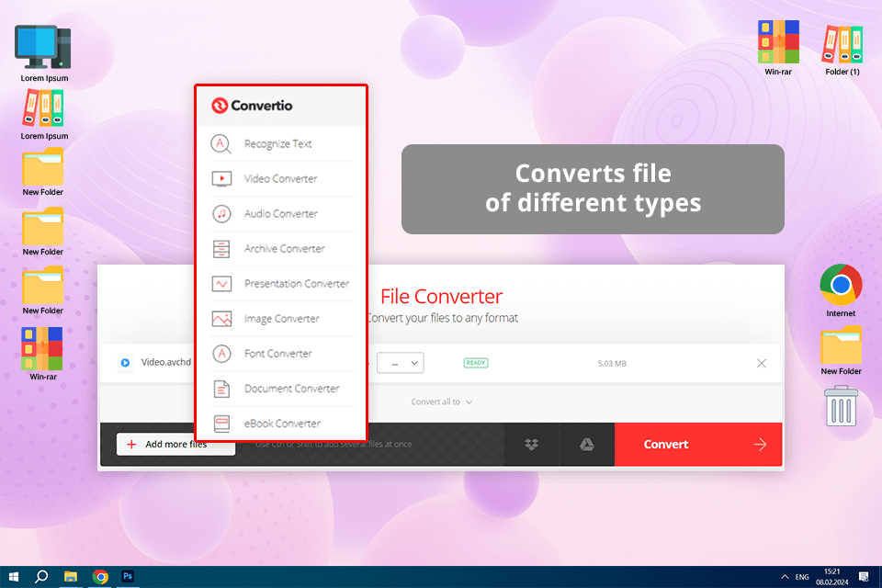The height and width of the screenshot is (588, 882).
Task: Remove Video.avchd with the X icon
Action: (762, 364)
